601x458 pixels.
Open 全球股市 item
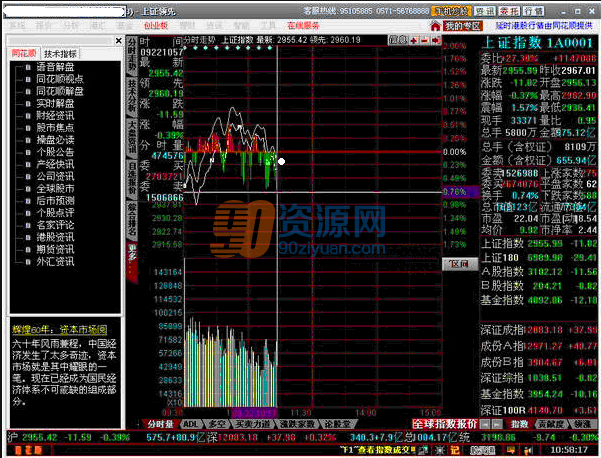pyautogui.click(x=55, y=189)
